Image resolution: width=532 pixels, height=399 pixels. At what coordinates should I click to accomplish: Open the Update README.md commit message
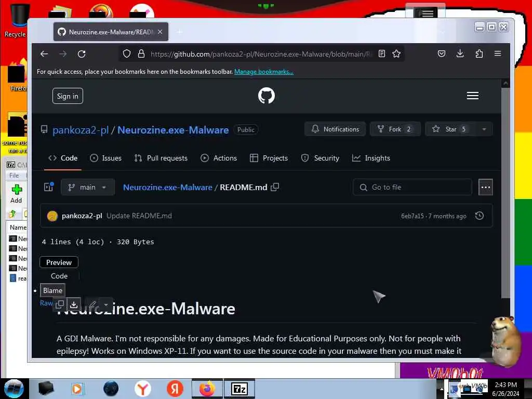(x=139, y=216)
